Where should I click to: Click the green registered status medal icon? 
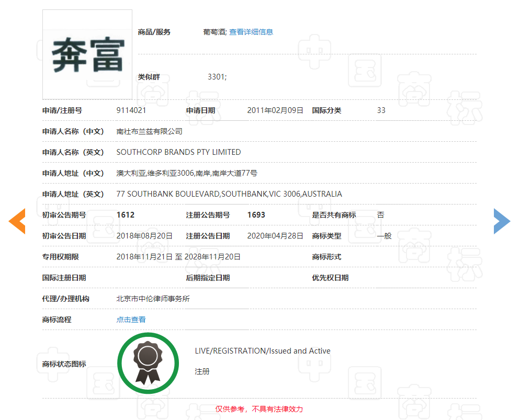click(x=148, y=363)
